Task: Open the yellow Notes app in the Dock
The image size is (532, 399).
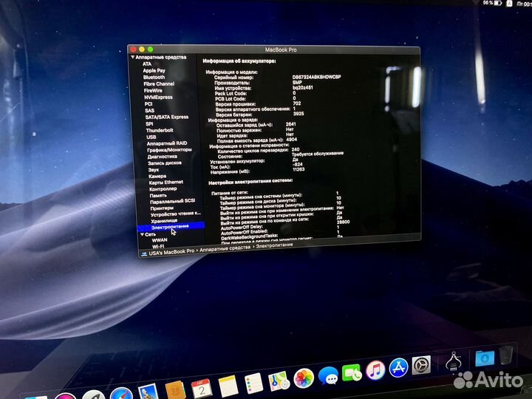Action: pyautogui.click(x=228, y=386)
